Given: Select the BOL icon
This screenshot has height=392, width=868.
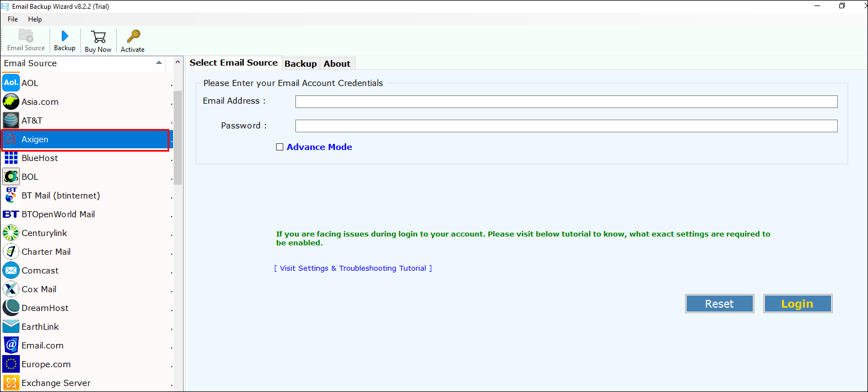Looking at the screenshot, I should [x=11, y=176].
